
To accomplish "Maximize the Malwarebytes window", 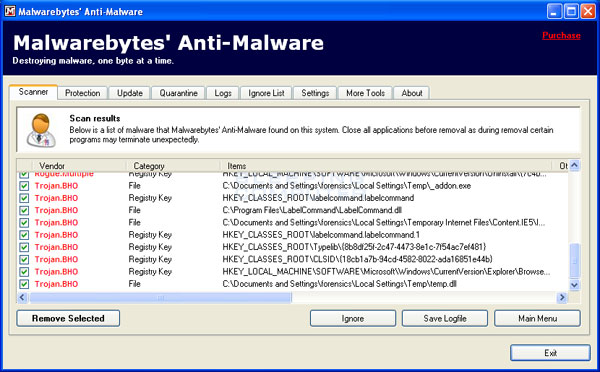I will point(571,11).
